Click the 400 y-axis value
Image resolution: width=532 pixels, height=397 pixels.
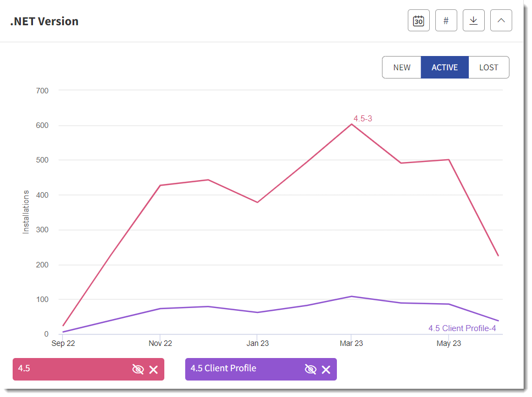point(42,195)
